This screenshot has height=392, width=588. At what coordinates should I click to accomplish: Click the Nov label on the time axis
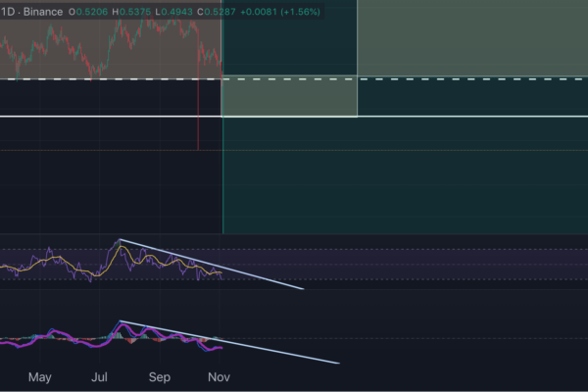[219, 376]
